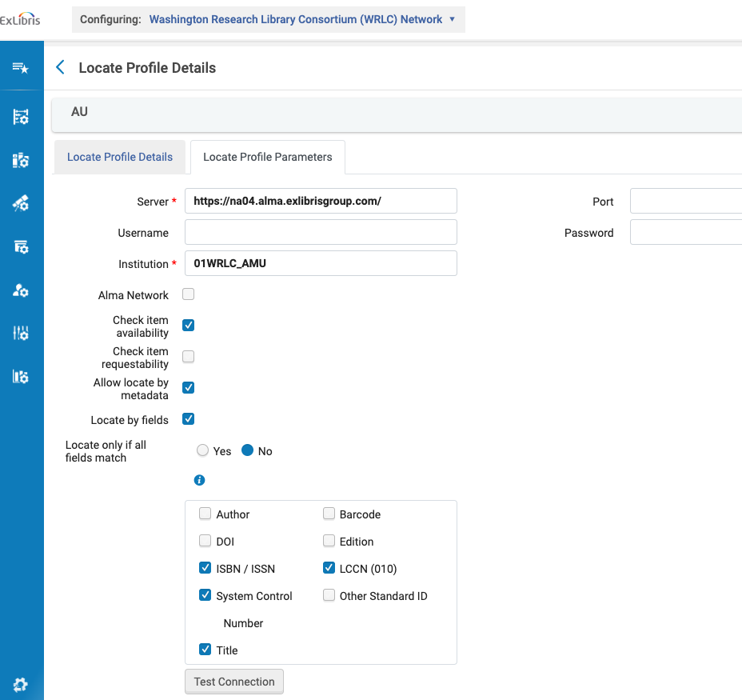Tick the Author field checkbox
Image resolution: width=742 pixels, height=700 pixels.
coord(205,514)
